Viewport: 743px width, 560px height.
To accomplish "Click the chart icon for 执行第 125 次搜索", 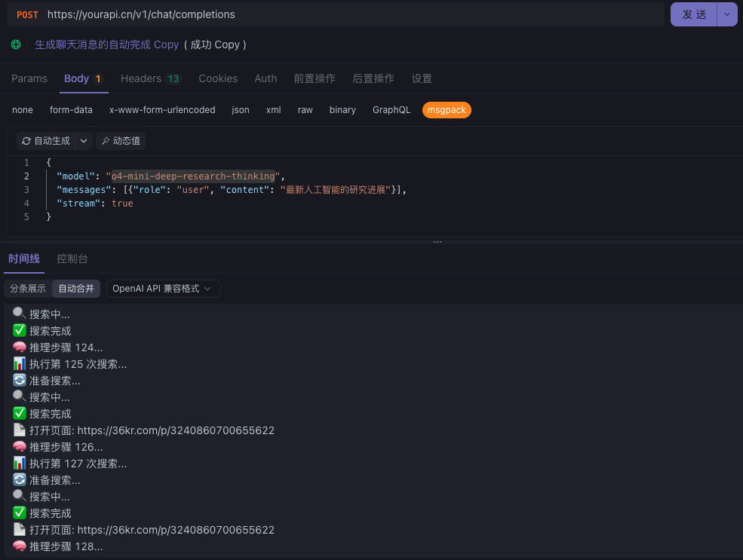I will (x=20, y=363).
